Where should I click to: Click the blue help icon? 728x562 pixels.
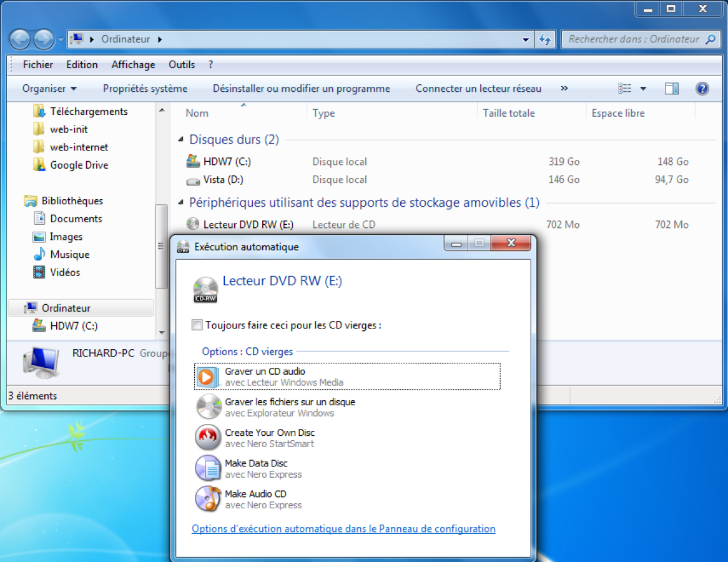point(702,88)
